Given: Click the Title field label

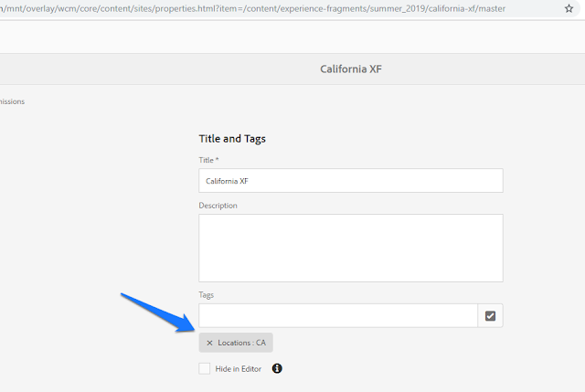Looking at the screenshot, I should [209, 160].
